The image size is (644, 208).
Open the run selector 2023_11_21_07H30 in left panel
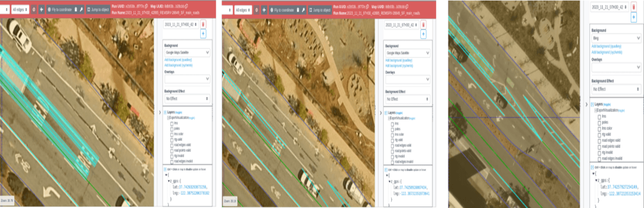[181, 24]
